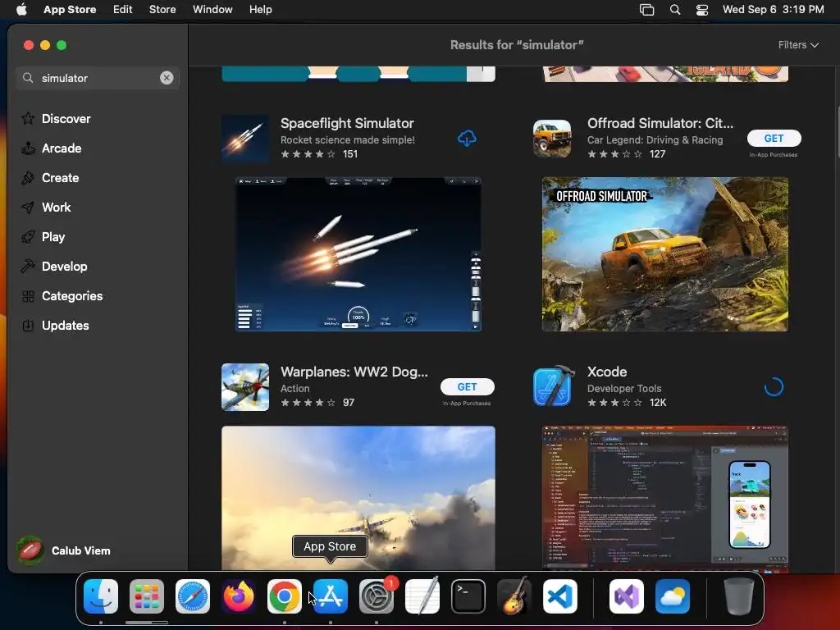Click the Stage Manager menu bar icon

pos(647,10)
